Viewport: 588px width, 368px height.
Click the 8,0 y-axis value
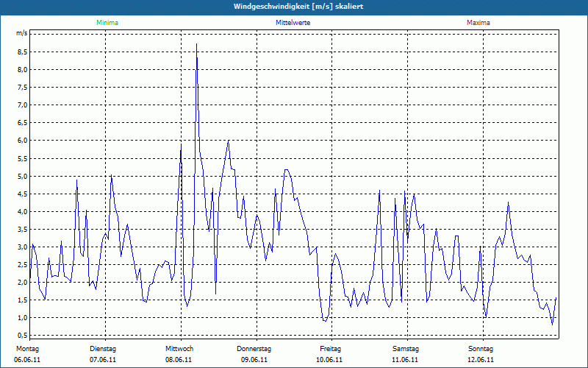[23, 69]
